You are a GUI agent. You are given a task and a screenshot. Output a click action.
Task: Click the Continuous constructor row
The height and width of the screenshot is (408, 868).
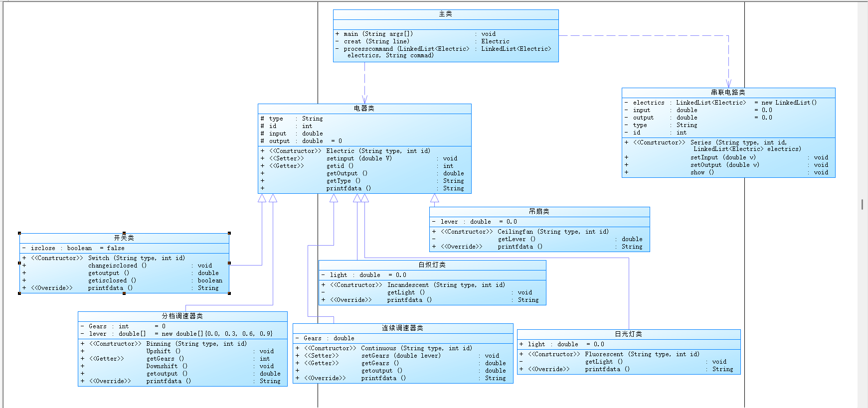[x=384, y=348]
